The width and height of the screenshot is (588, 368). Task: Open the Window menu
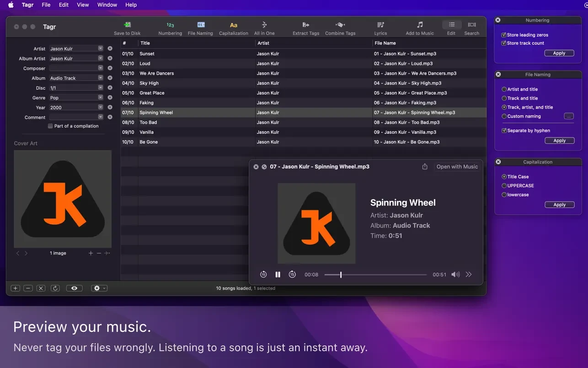click(107, 5)
